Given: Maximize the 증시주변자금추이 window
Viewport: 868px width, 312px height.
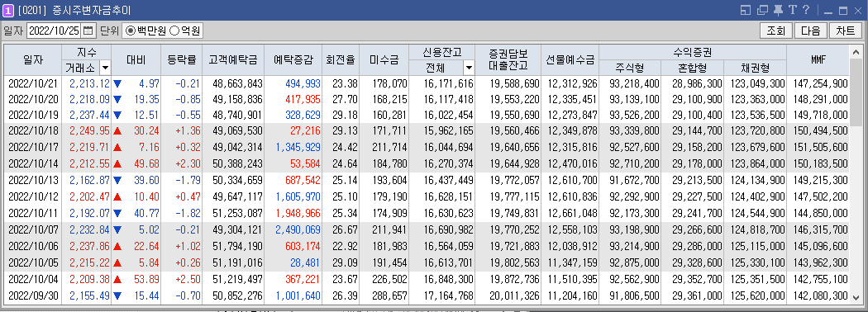Looking at the screenshot, I should point(844,11).
